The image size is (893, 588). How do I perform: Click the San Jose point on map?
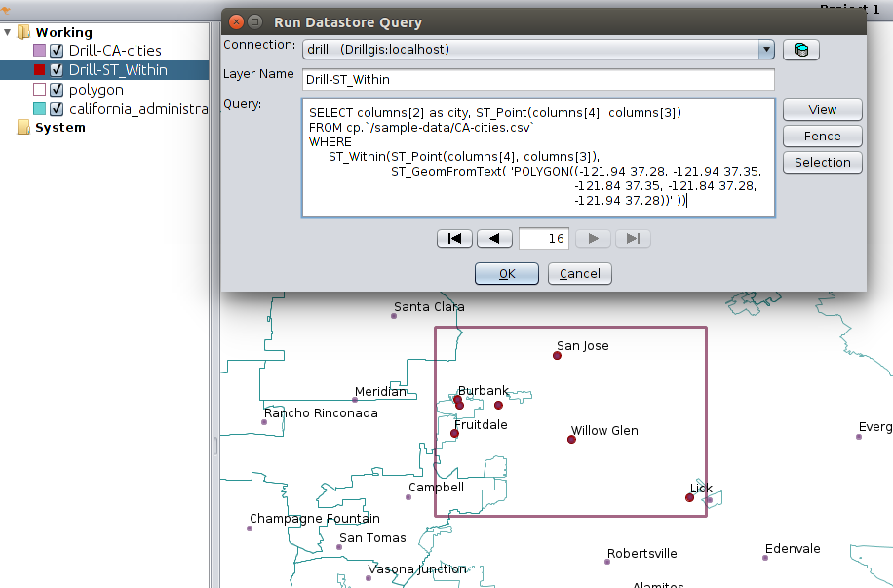click(x=557, y=356)
